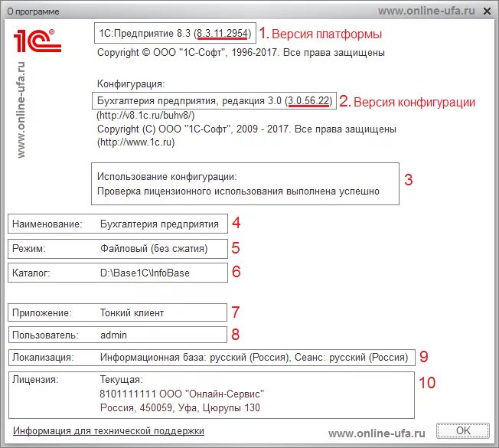Click the '(http://www.1c.ru)' text
The height and width of the screenshot is (448, 499).
point(136,142)
